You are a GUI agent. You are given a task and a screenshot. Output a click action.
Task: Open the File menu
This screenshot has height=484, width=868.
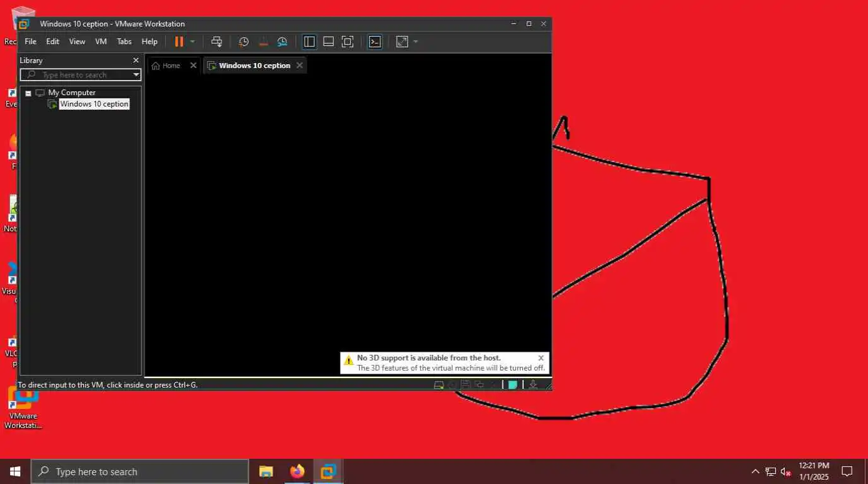[x=30, y=42]
